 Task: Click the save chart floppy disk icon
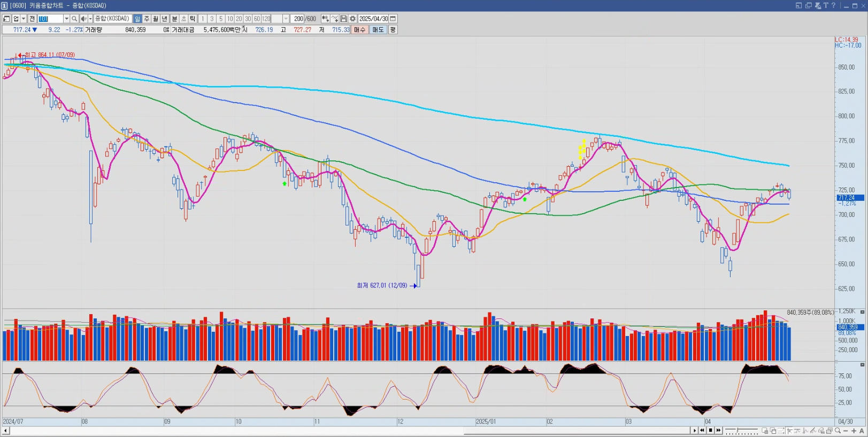(344, 19)
